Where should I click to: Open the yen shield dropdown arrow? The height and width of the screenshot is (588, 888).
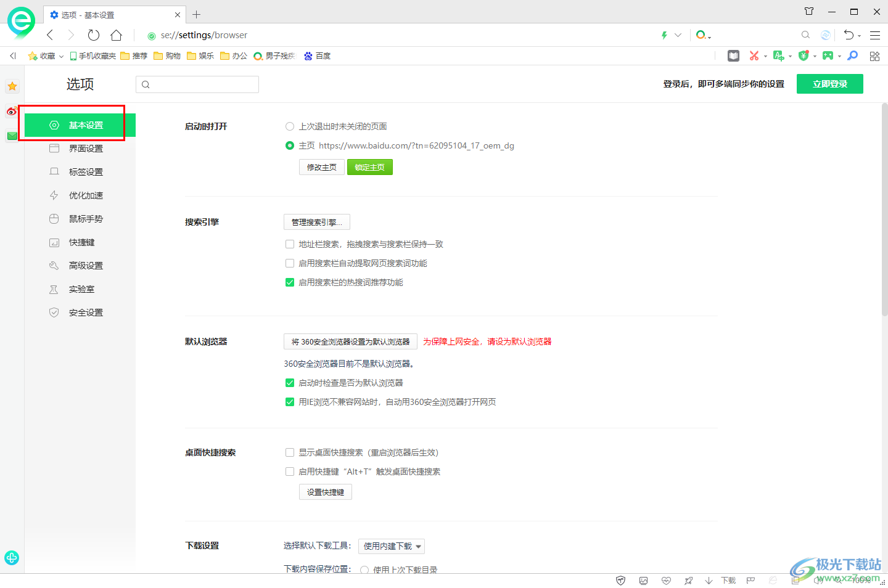point(815,56)
